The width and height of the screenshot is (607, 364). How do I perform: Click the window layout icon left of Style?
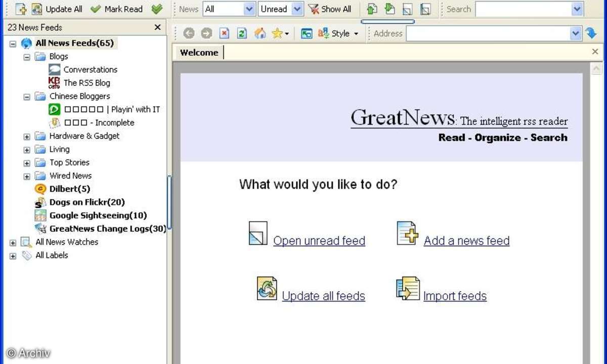[x=307, y=33]
